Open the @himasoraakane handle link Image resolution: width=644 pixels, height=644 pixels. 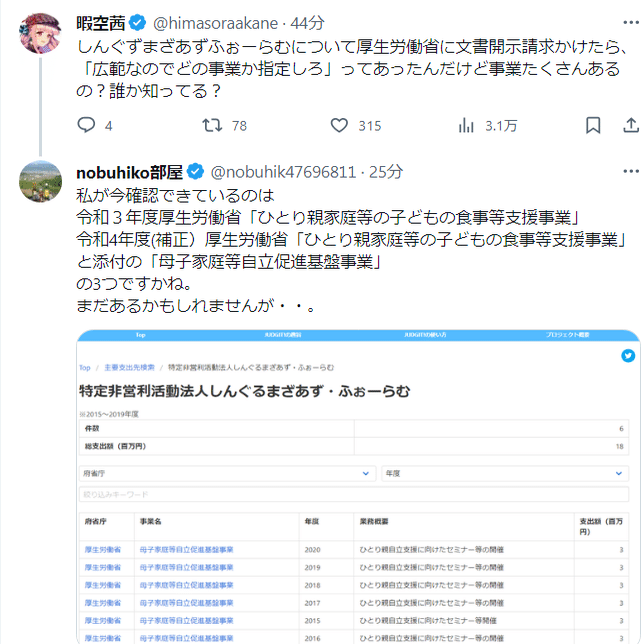[x=215, y=23]
